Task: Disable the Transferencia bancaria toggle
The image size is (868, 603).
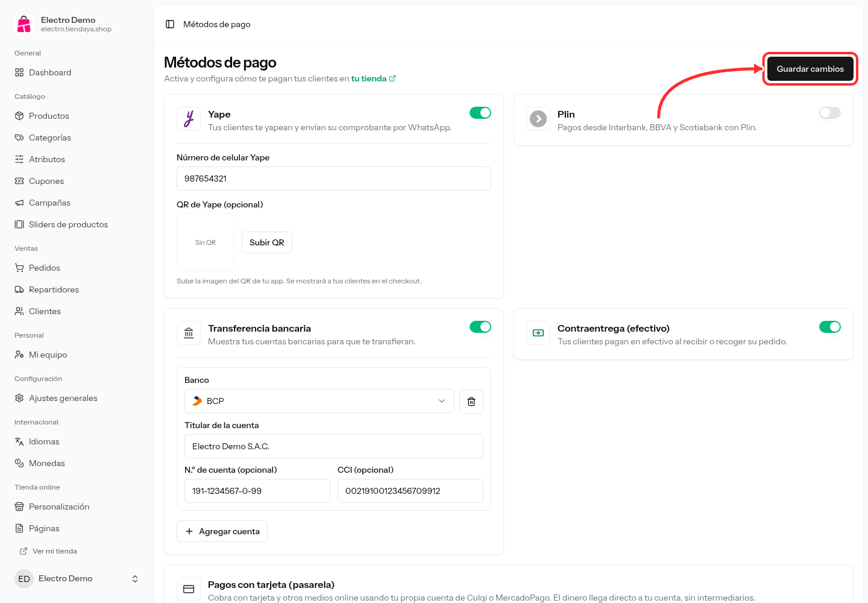Action: tap(480, 327)
